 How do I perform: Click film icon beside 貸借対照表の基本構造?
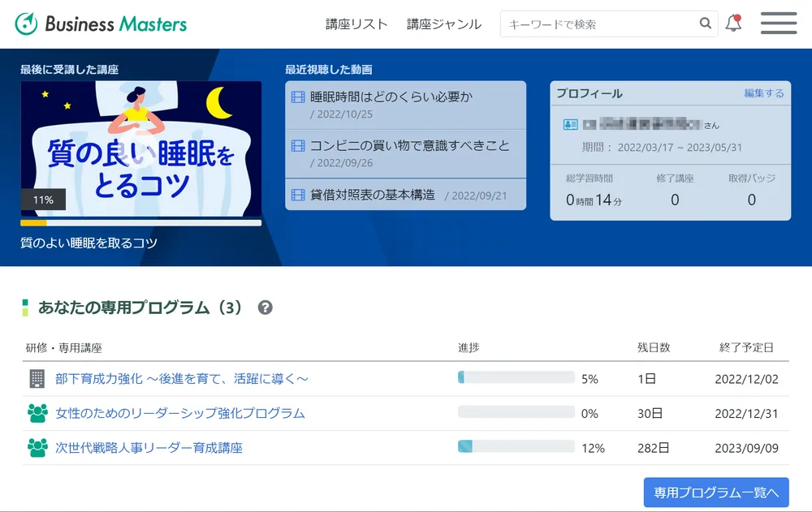[x=298, y=195]
